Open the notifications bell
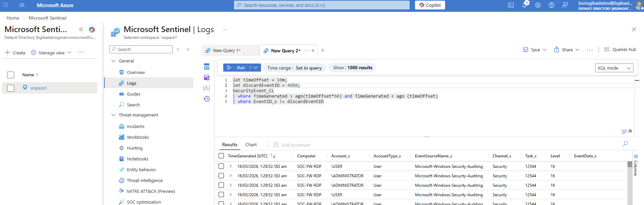 524,5
